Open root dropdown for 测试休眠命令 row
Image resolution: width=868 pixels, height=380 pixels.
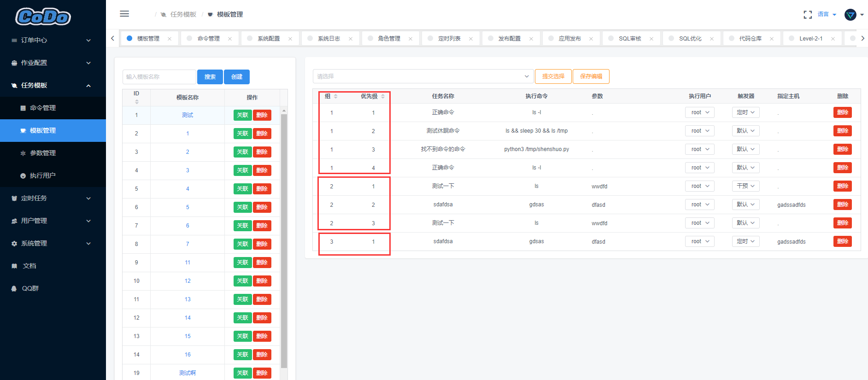pos(700,131)
